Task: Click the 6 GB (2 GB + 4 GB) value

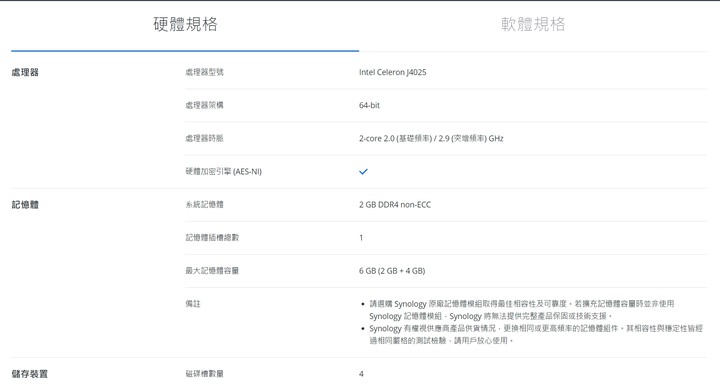Action: [392, 271]
